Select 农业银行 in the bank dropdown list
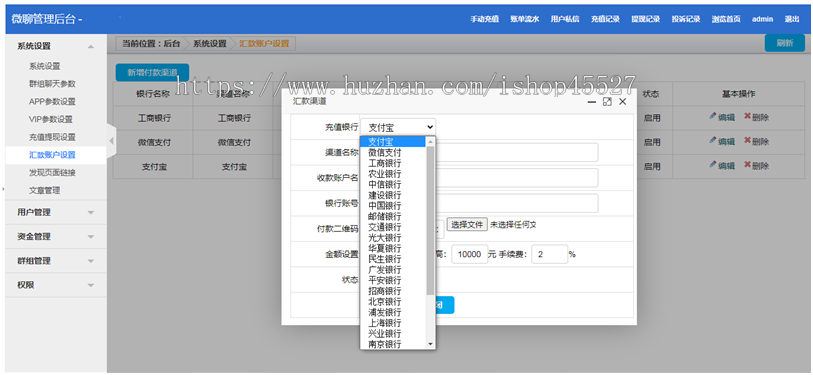The height and width of the screenshot is (375, 813). click(393, 174)
